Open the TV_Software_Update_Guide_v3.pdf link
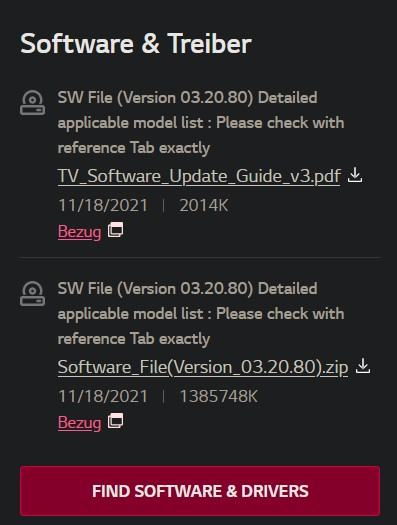The width and height of the screenshot is (397, 525). tap(199, 176)
